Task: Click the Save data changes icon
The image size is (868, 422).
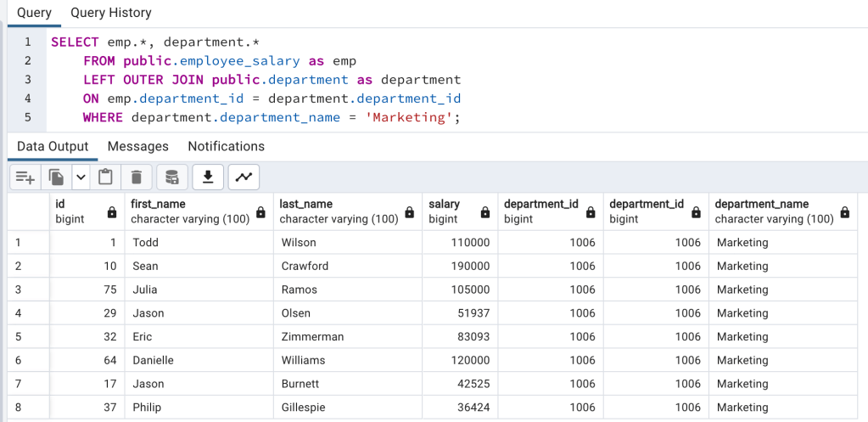Action: [x=171, y=177]
